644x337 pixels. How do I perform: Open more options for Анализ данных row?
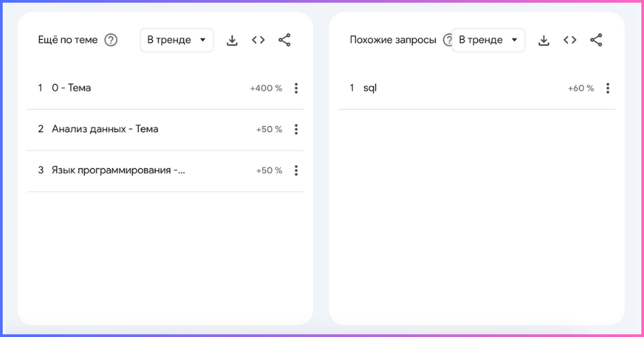point(296,129)
